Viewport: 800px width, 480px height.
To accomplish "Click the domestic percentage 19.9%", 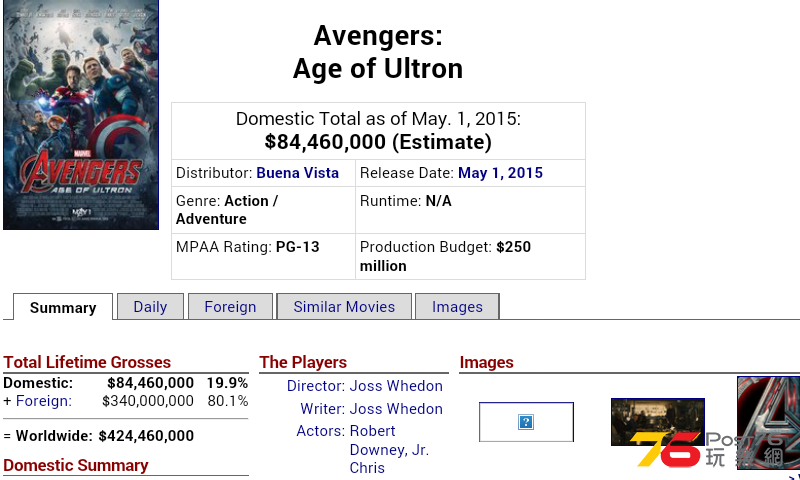I will click(227, 383).
